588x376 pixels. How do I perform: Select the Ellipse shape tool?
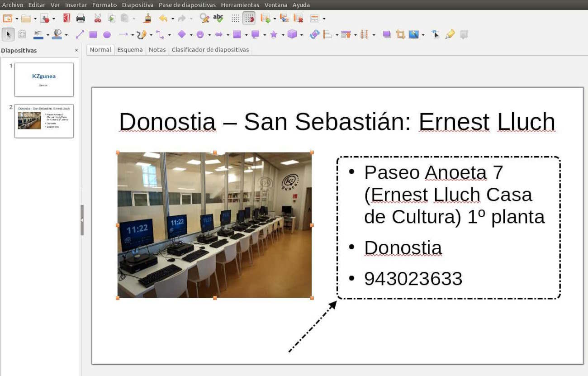coord(107,34)
